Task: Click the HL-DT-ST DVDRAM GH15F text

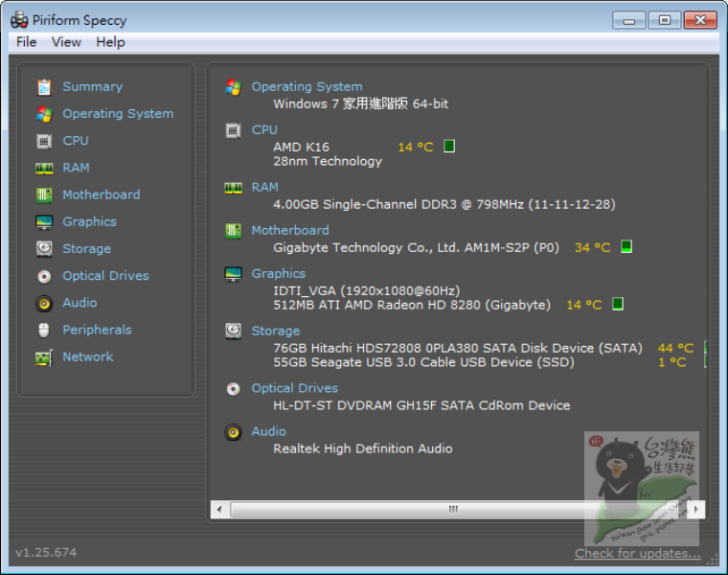Action: [x=421, y=405]
